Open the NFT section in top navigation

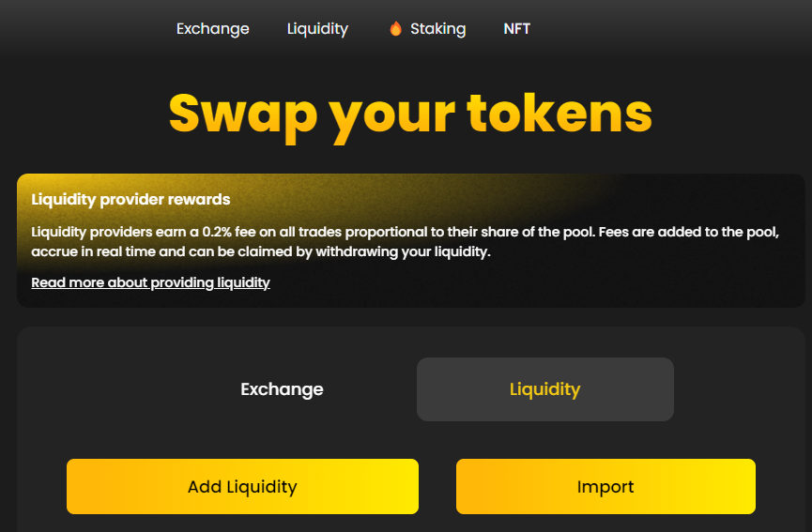point(517,29)
